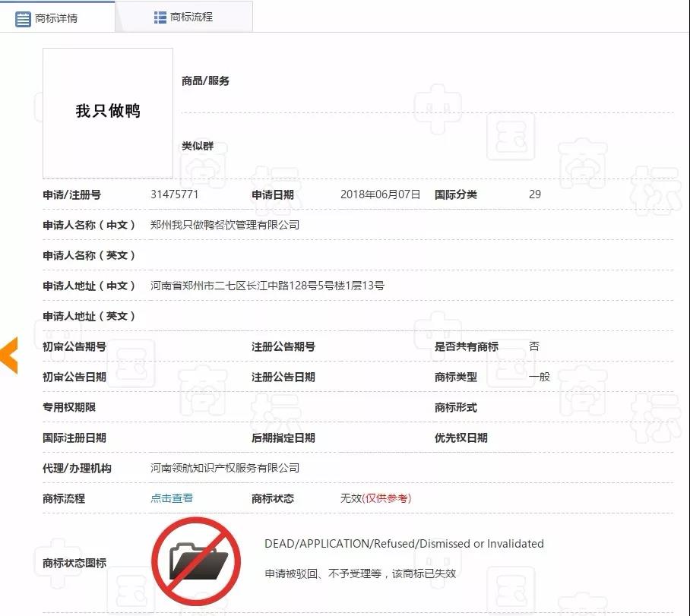The width and height of the screenshot is (690, 616).
Task: Click the 商标类型 label
Action: (455, 377)
